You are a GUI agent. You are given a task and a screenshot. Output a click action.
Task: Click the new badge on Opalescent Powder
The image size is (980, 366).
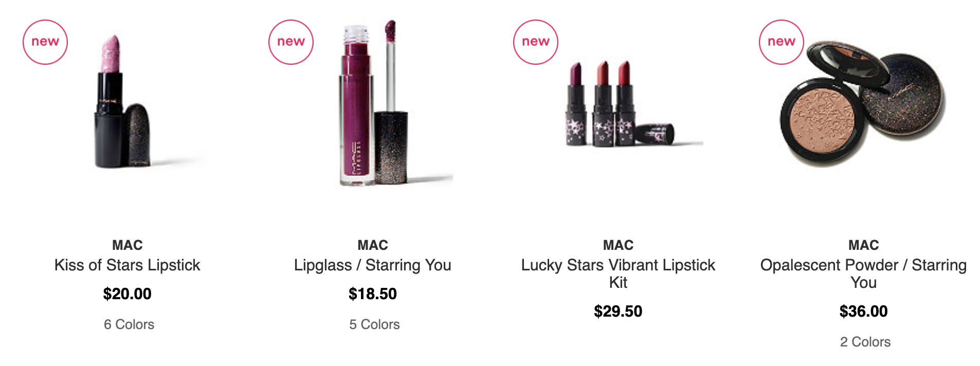point(782,42)
